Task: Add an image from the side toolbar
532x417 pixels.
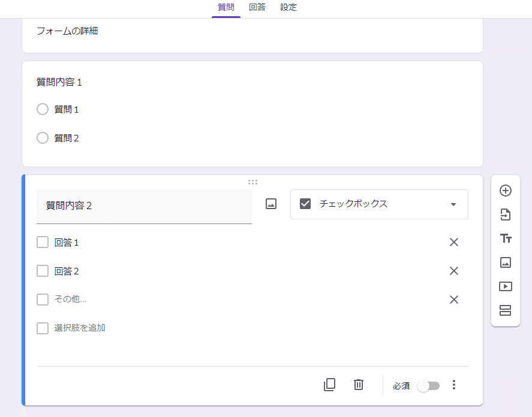Action: (x=505, y=262)
